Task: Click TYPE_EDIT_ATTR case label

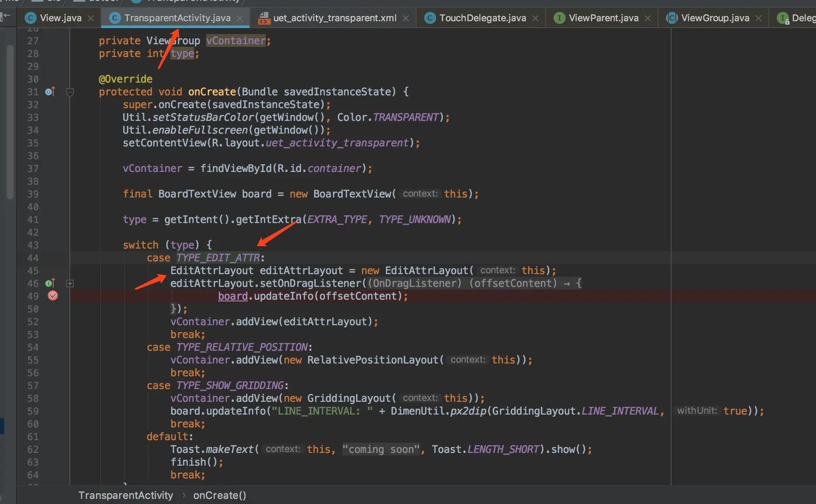Action: click(x=218, y=258)
